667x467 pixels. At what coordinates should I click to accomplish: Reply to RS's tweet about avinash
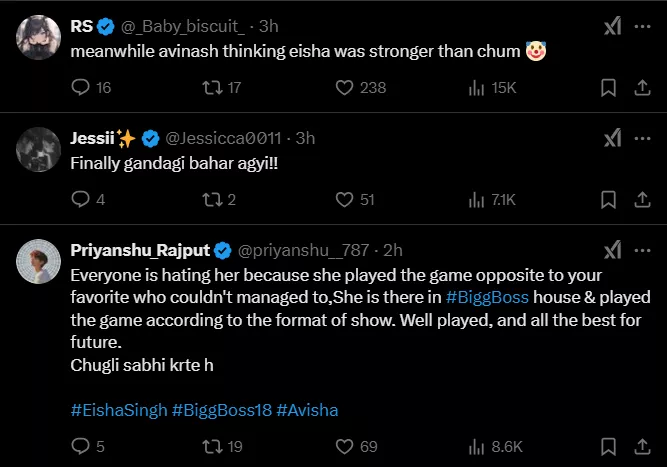(x=82, y=88)
